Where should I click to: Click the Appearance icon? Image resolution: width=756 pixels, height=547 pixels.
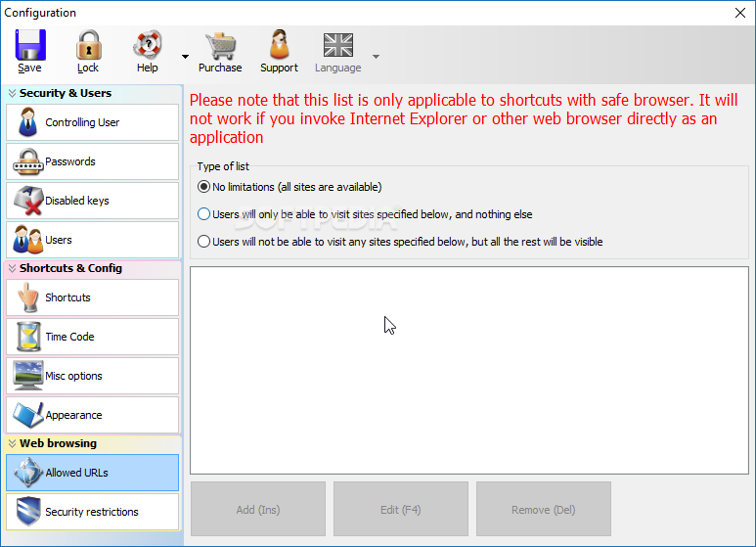coord(28,415)
